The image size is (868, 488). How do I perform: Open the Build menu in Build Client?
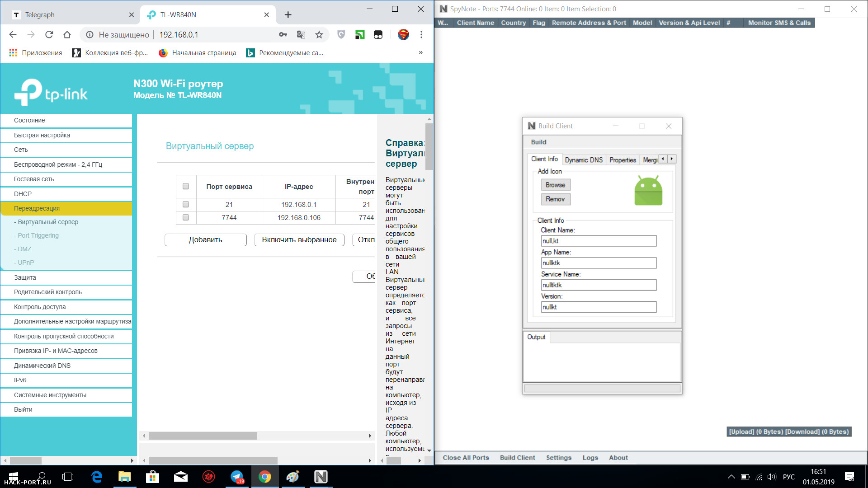[538, 142]
